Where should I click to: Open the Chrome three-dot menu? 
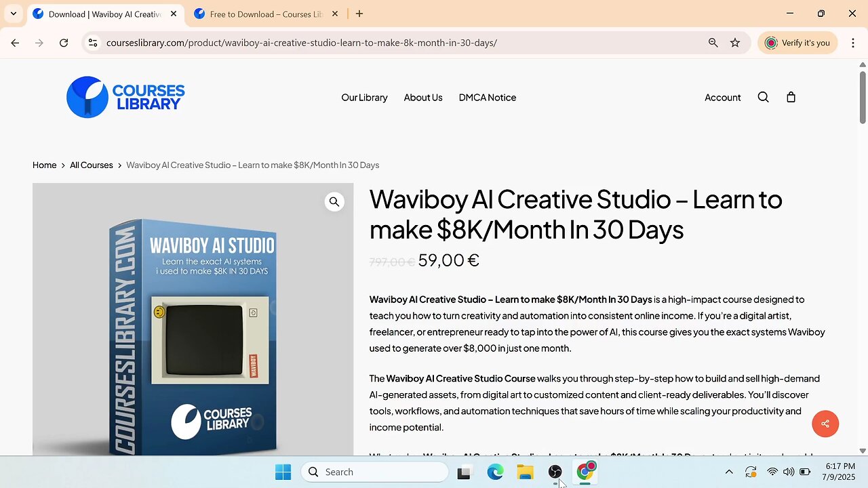click(852, 43)
